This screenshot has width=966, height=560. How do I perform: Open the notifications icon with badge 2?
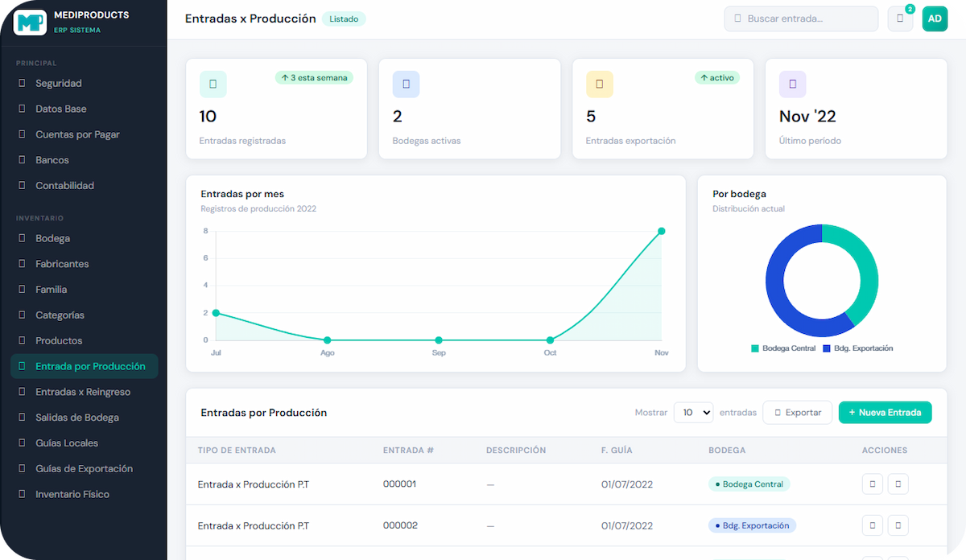(900, 19)
